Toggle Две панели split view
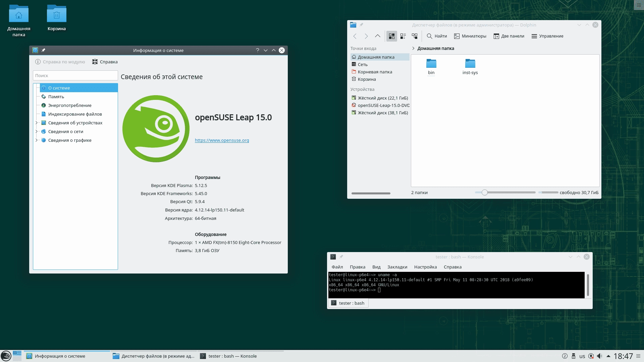The width and height of the screenshot is (644, 362). coord(509,36)
